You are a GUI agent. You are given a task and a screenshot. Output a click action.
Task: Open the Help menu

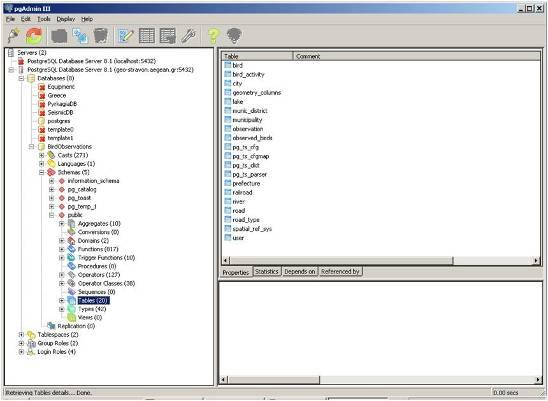(87, 19)
